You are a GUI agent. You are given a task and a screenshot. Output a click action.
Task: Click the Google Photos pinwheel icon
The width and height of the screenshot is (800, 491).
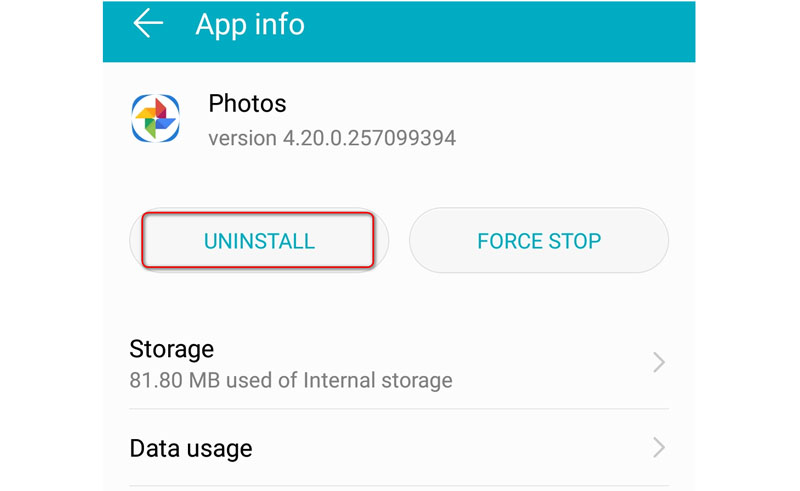[x=156, y=119]
